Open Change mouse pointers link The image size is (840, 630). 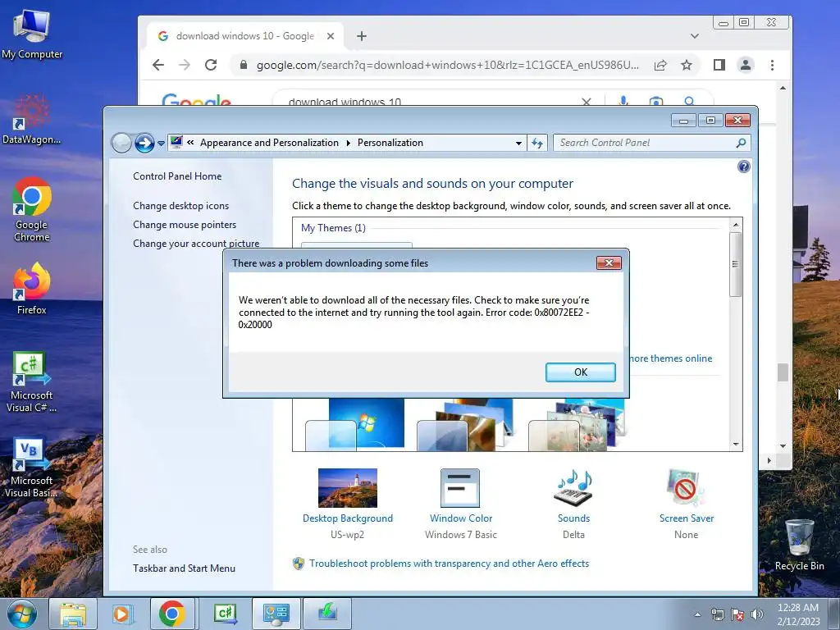click(x=185, y=225)
